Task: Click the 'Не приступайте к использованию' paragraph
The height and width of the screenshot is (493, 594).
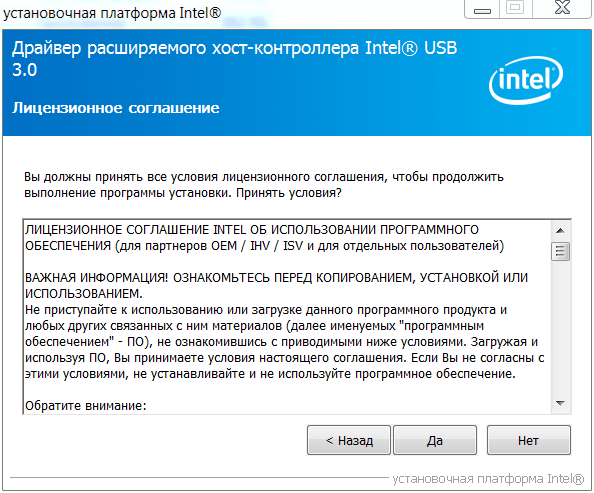Action: coord(285,342)
